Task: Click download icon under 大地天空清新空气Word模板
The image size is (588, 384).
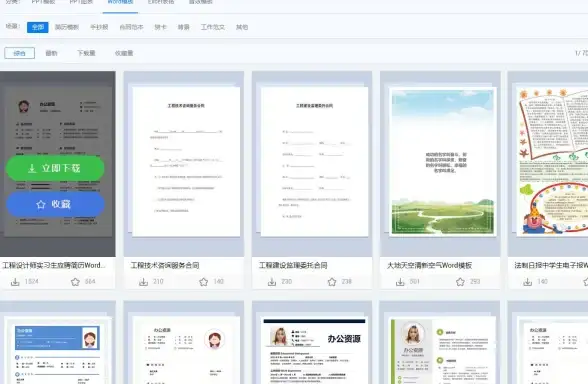Action: (x=400, y=282)
